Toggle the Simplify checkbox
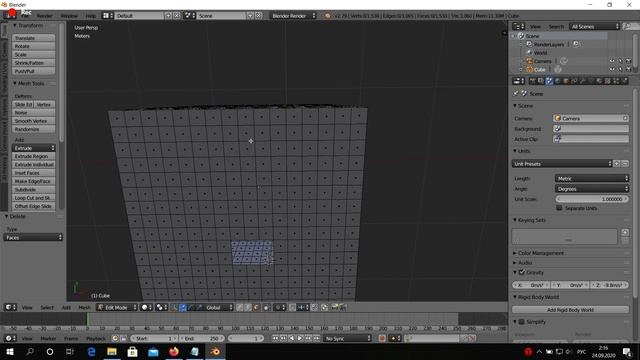This screenshot has width=640, height=360. click(x=522, y=322)
